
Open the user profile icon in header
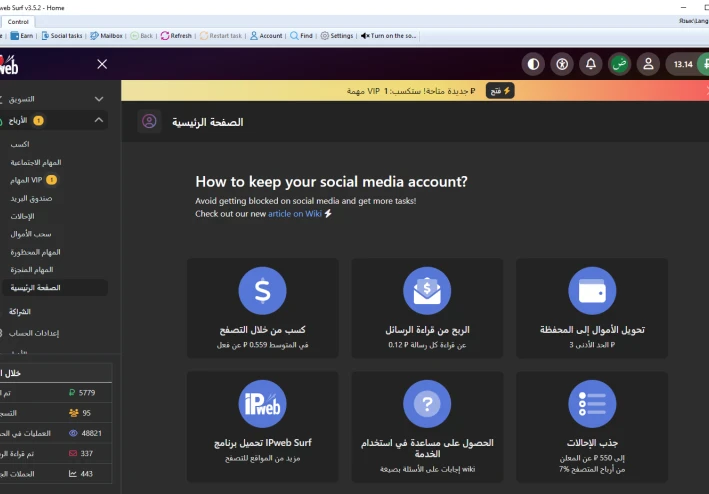tap(648, 64)
